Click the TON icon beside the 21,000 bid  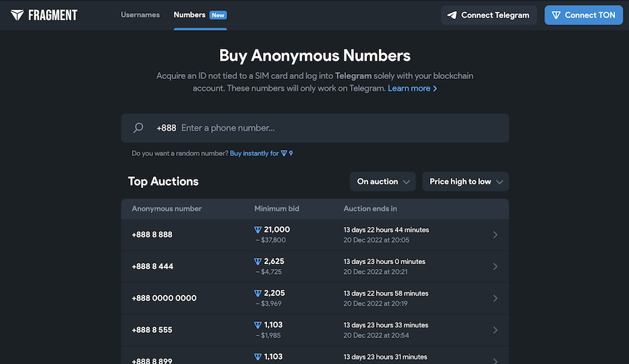[x=258, y=230]
